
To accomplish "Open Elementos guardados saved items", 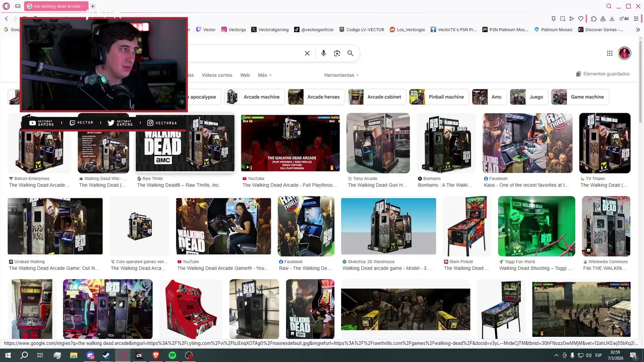I will coord(603,74).
